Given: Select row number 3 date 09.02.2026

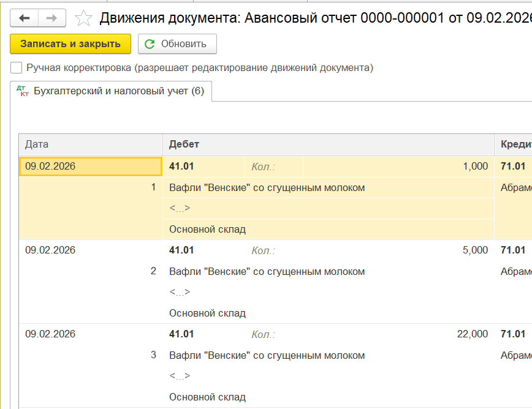Looking at the screenshot, I should coord(50,334).
